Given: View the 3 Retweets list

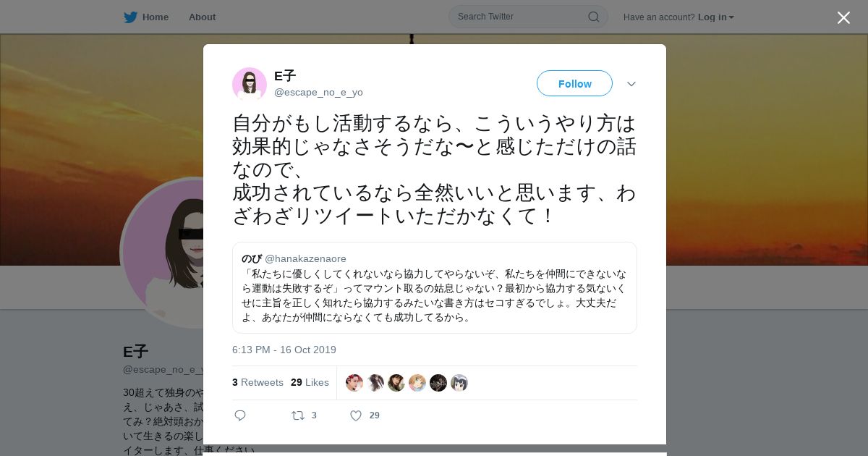Looking at the screenshot, I should point(258,382).
